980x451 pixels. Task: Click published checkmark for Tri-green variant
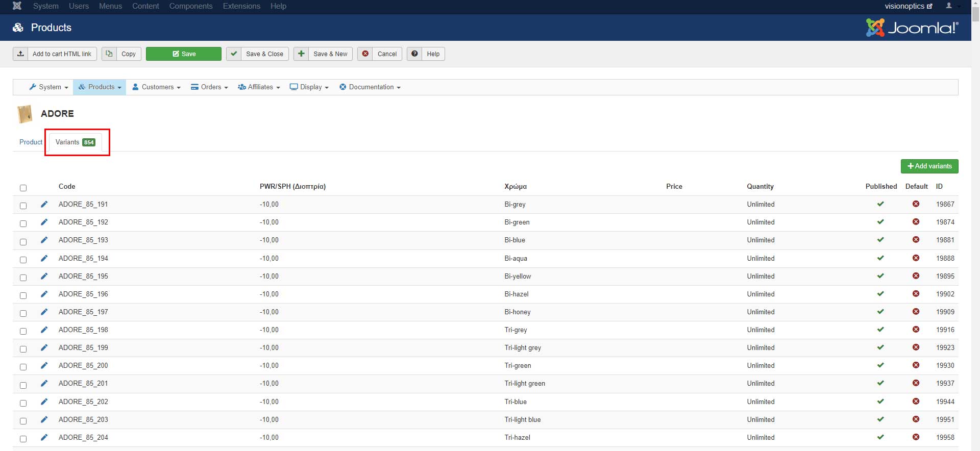pyautogui.click(x=880, y=365)
